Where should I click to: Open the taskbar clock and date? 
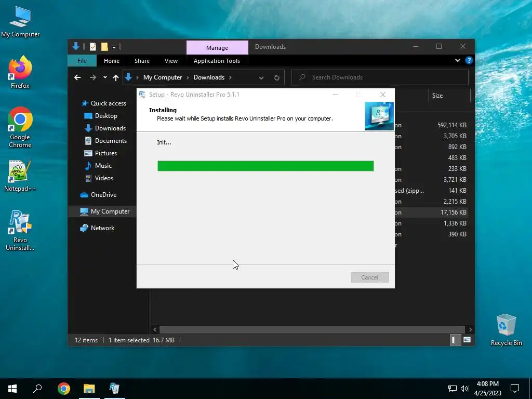(487, 389)
